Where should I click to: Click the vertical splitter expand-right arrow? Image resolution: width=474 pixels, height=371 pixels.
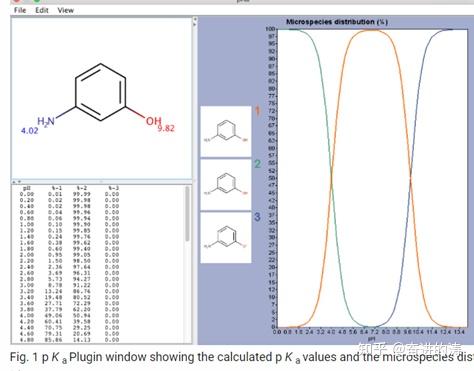tap(195, 24)
